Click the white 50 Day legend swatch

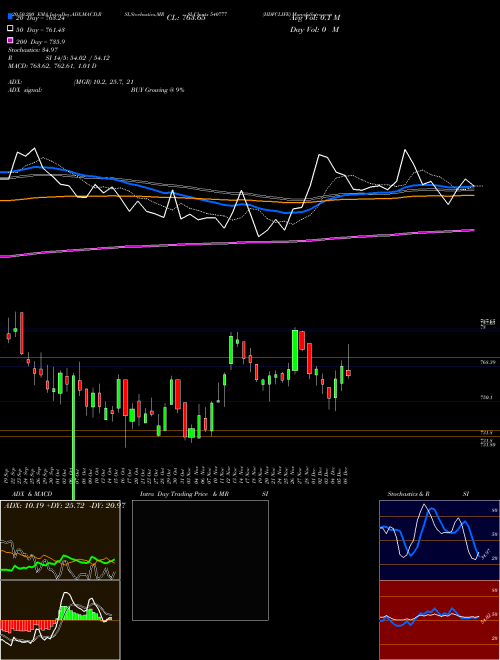click(x=10, y=29)
